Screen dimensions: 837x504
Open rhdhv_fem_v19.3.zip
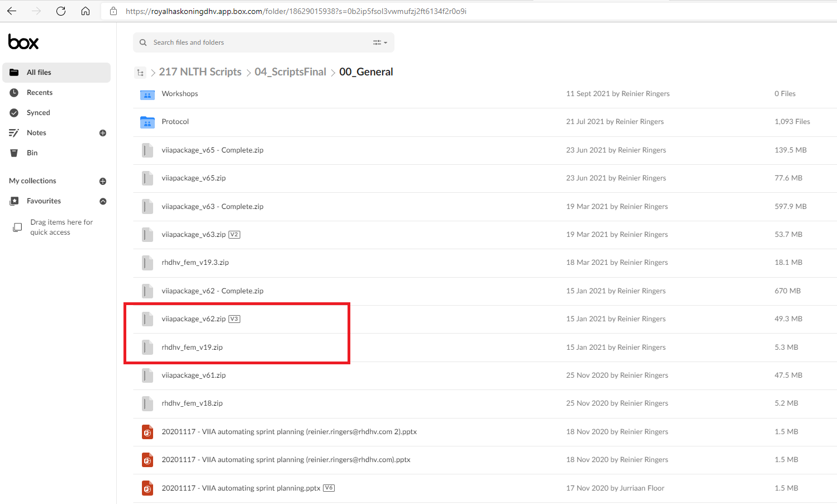pos(195,263)
